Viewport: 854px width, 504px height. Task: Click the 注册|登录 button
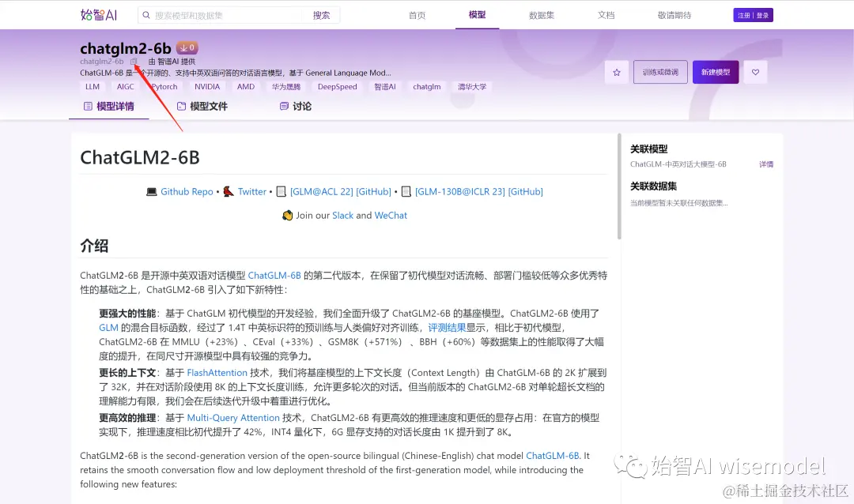coord(752,14)
